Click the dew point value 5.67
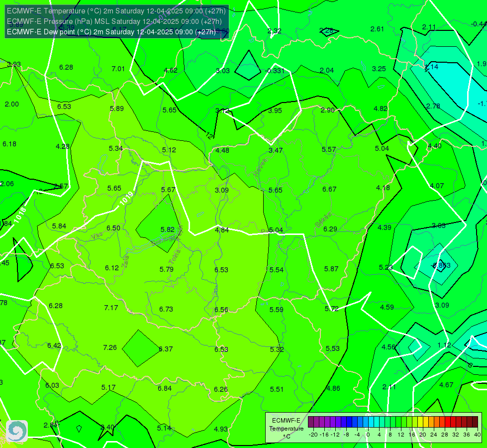 (168, 190)
